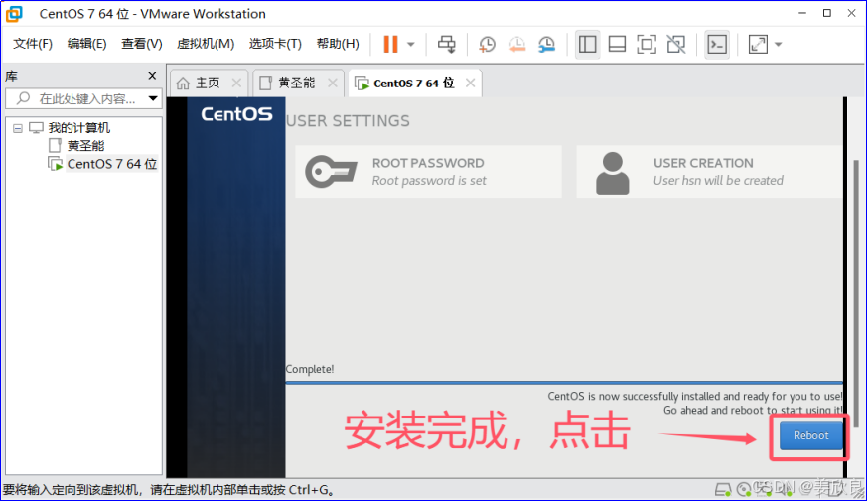Take a snapshot with the clock-plus icon
Image resolution: width=868 pixels, height=502 pixels.
pos(487,45)
